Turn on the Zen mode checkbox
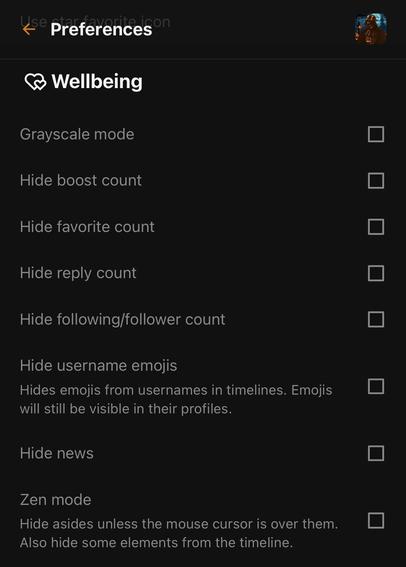Screen dimensions: 406x567 tap(376, 520)
